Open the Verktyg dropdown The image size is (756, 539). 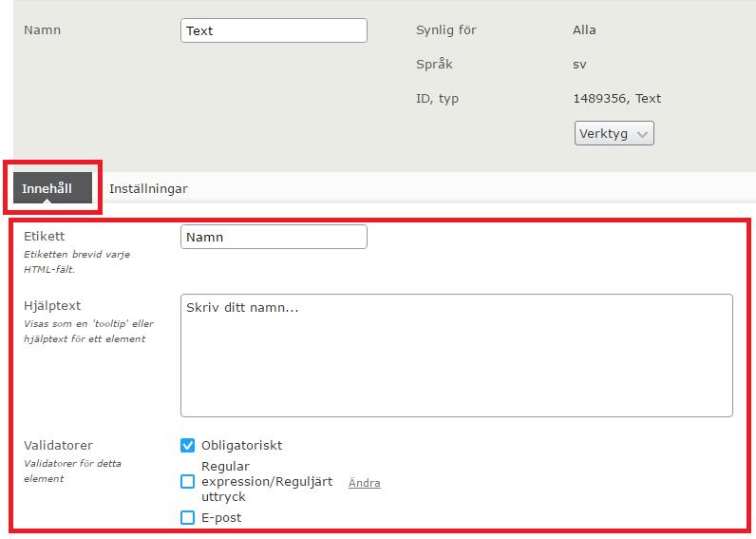(614, 133)
